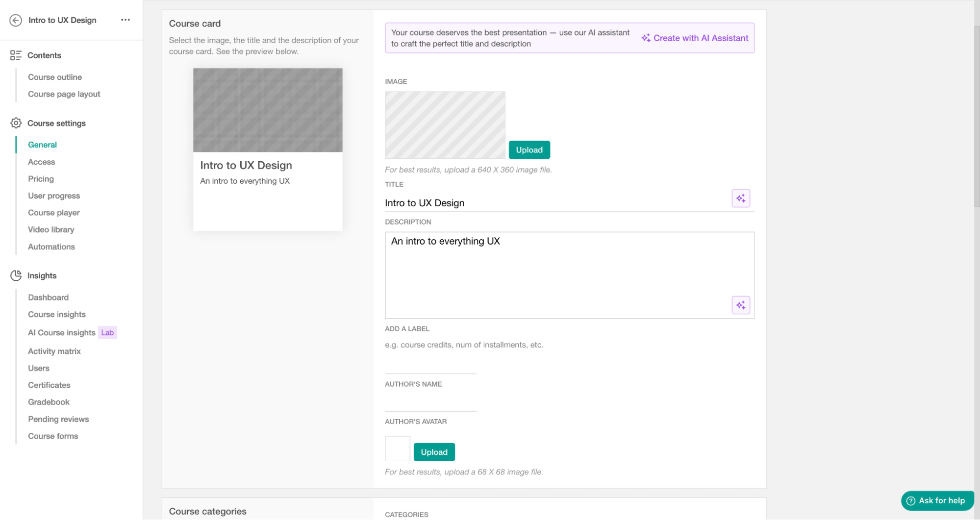980x520 pixels.
Task: Click the Course settings gear icon
Action: coord(15,123)
